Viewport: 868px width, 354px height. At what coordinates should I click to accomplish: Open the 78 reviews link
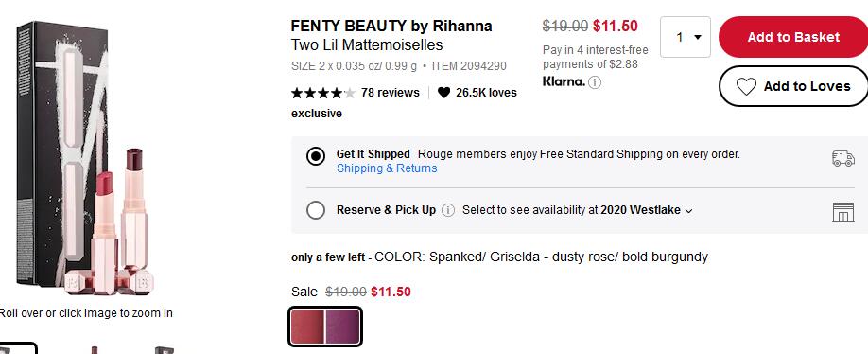pos(390,93)
